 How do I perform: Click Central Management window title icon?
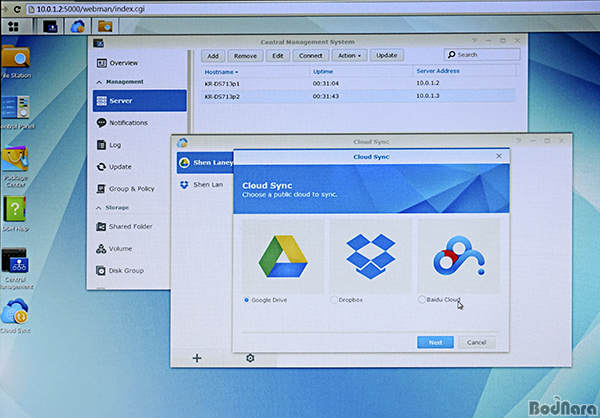click(99, 43)
